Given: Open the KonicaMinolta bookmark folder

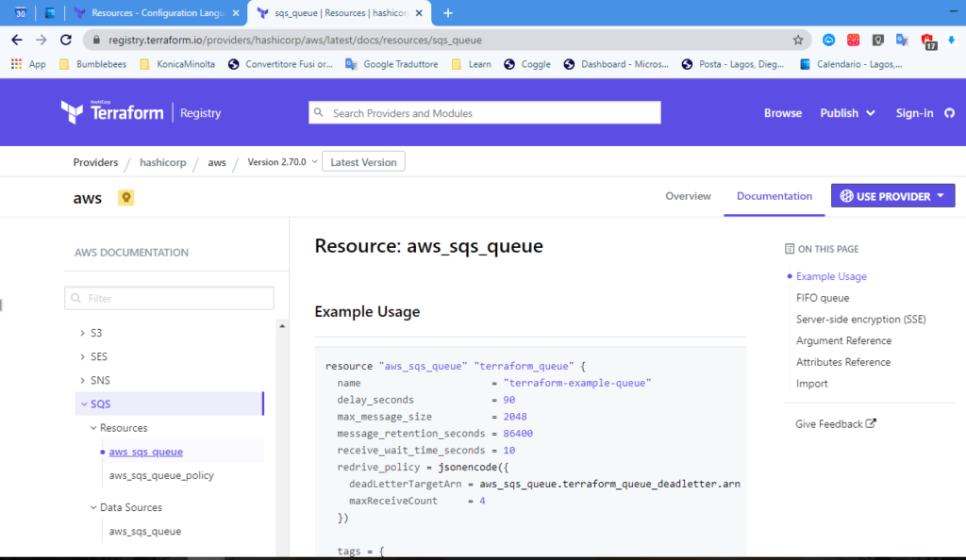Looking at the screenshot, I should click(177, 64).
